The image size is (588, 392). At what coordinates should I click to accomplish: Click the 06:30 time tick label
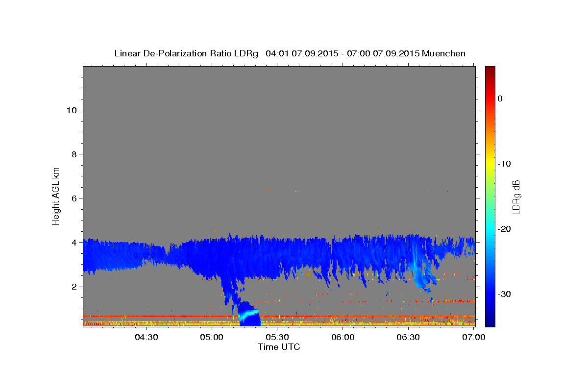pos(409,337)
